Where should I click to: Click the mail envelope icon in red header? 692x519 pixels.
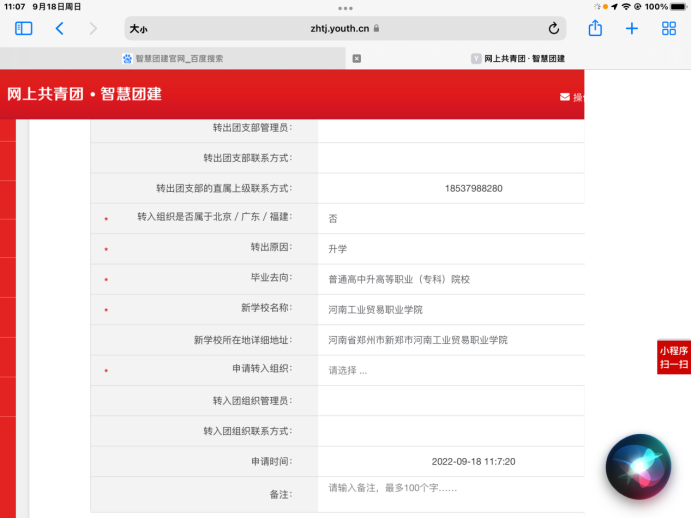tap(565, 97)
